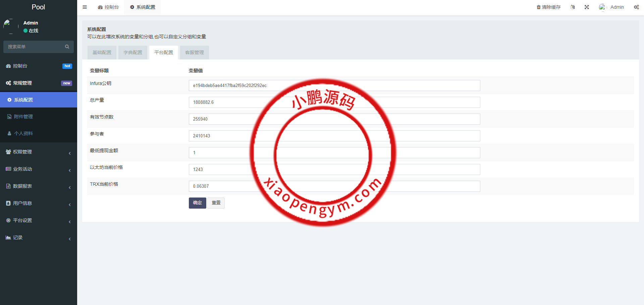
Task: Click the search magnifier icon in sidebar
Action: 67,47
